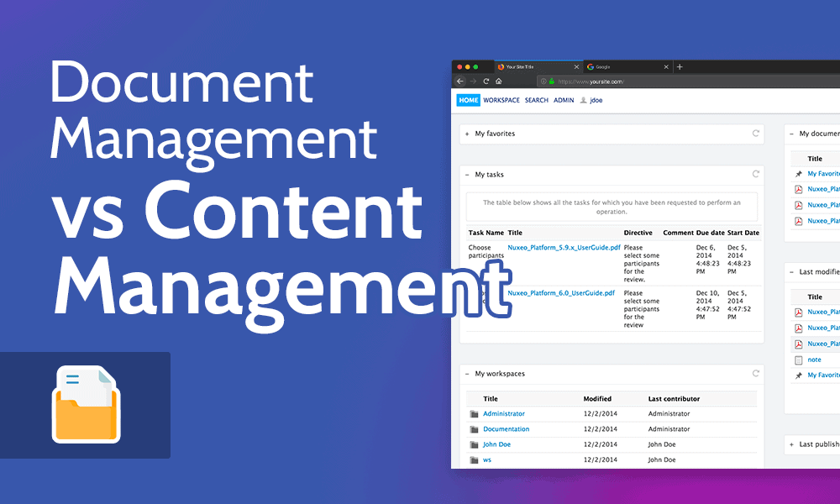Open the Documentation workspace link
Viewport: 840px width, 504px height.
[x=507, y=428]
